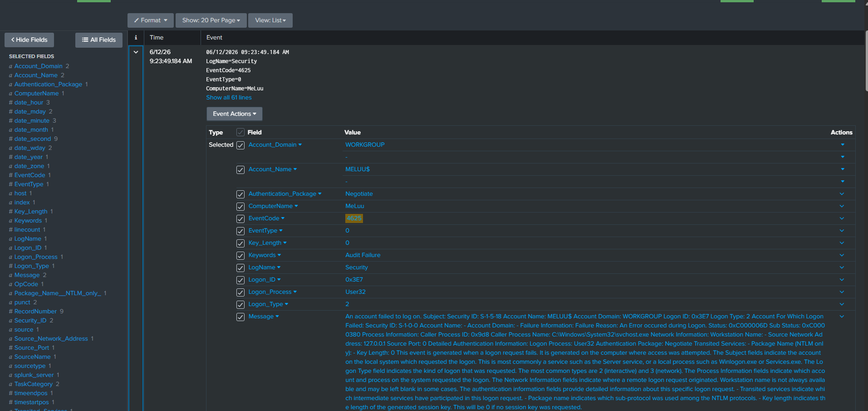Screen dimensions: 868x411
Task: Open the View: List dropdown
Action: [x=270, y=20]
